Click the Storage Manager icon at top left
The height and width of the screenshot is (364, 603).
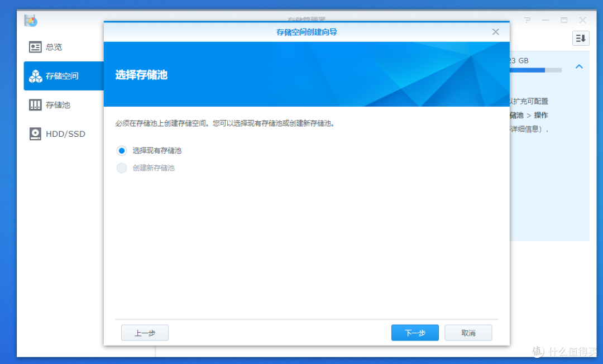point(31,20)
